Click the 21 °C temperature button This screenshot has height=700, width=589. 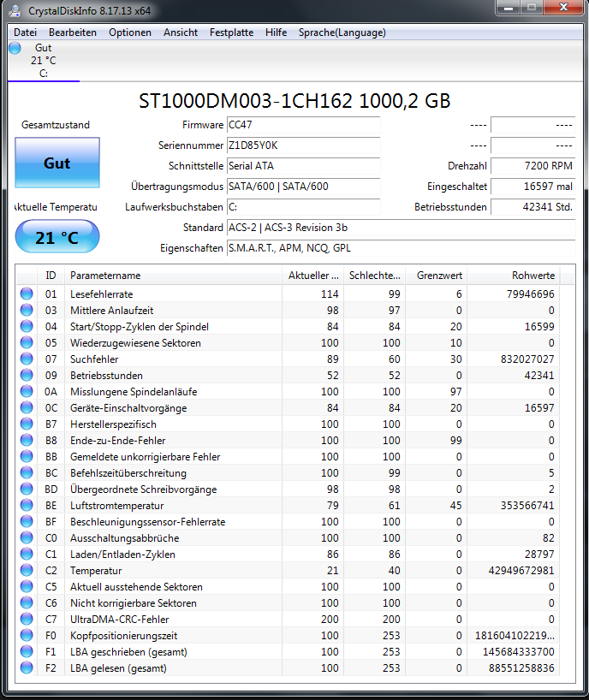coord(57,236)
